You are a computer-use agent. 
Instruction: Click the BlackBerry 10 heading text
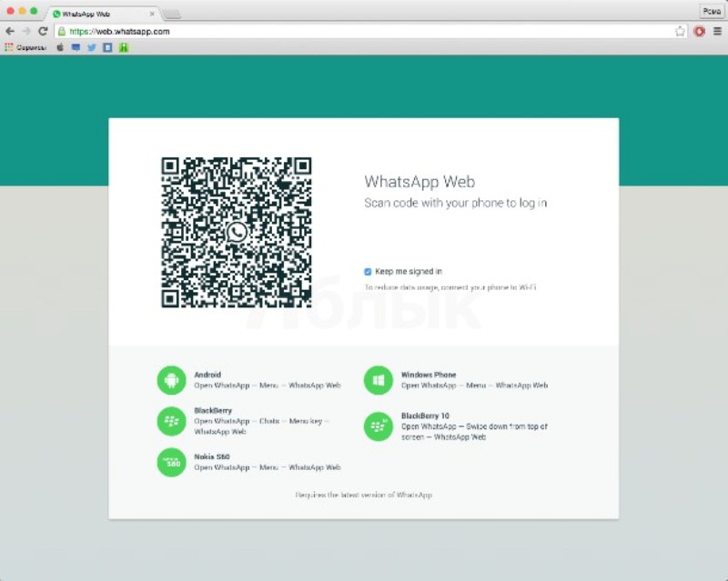pyautogui.click(x=425, y=416)
